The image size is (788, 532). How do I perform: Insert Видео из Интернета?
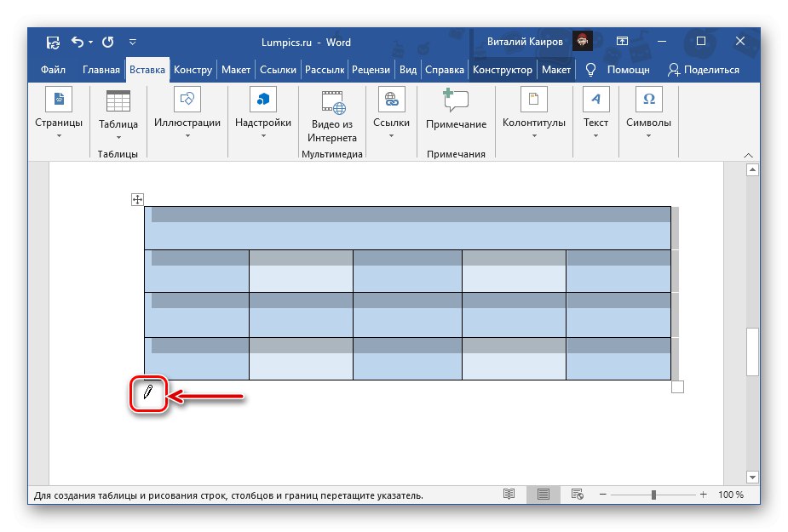[332, 117]
